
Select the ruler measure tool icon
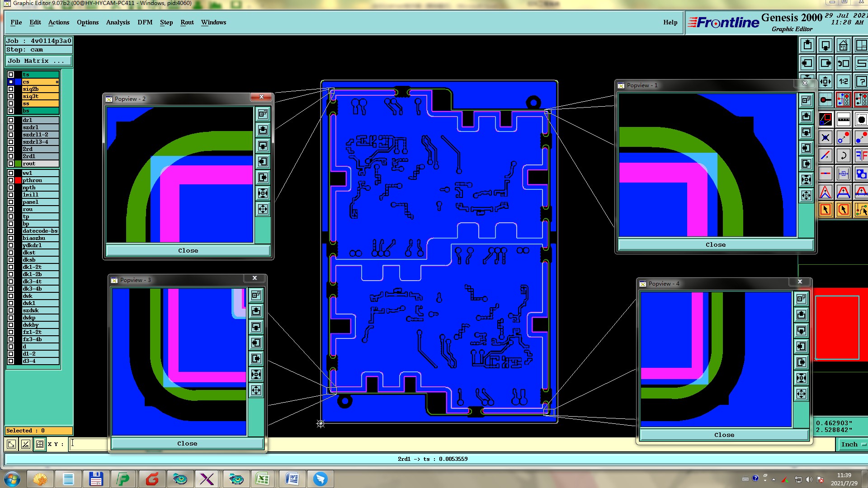click(x=843, y=120)
